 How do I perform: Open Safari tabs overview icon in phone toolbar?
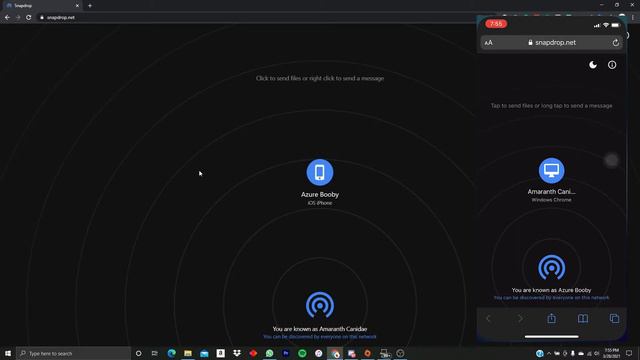click(x=614, y=318)
